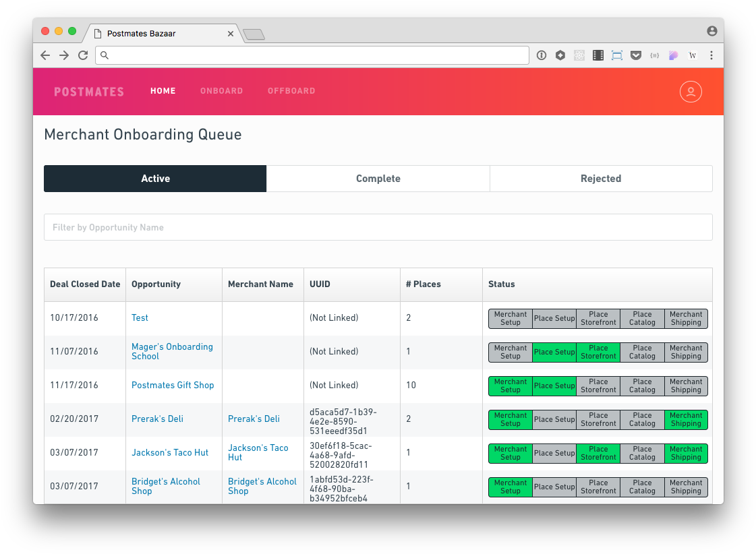Click Place Setup for Mager's Onboarding School

click(x=554, y=352)
